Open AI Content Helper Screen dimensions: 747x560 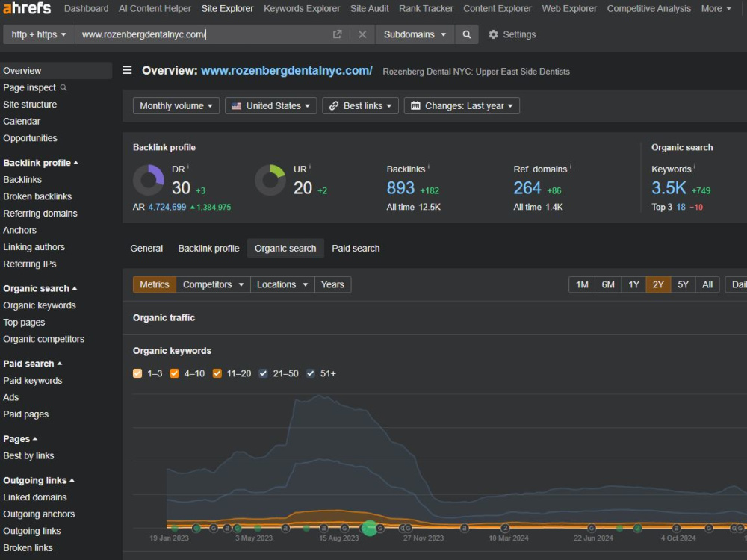pos(155,8)
